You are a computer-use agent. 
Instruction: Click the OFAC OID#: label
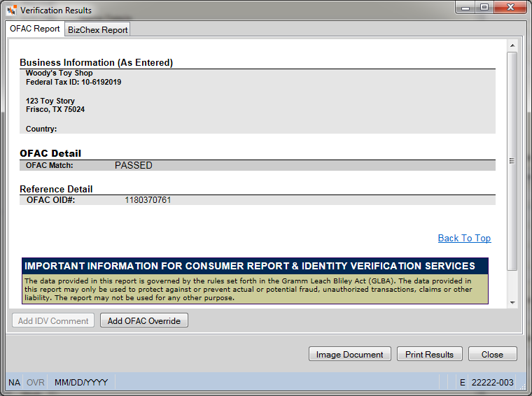tap(51, 200)
